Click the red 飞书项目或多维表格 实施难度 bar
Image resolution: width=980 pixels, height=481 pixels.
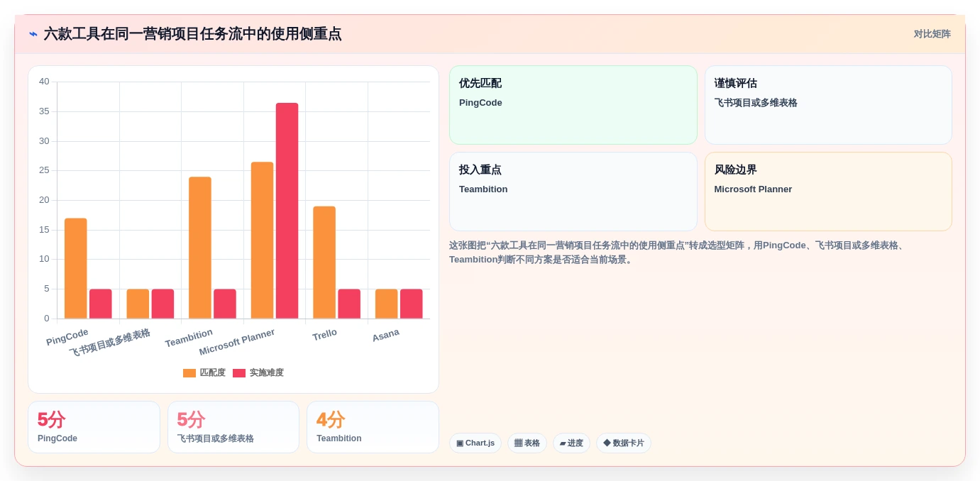click(163, 304)
